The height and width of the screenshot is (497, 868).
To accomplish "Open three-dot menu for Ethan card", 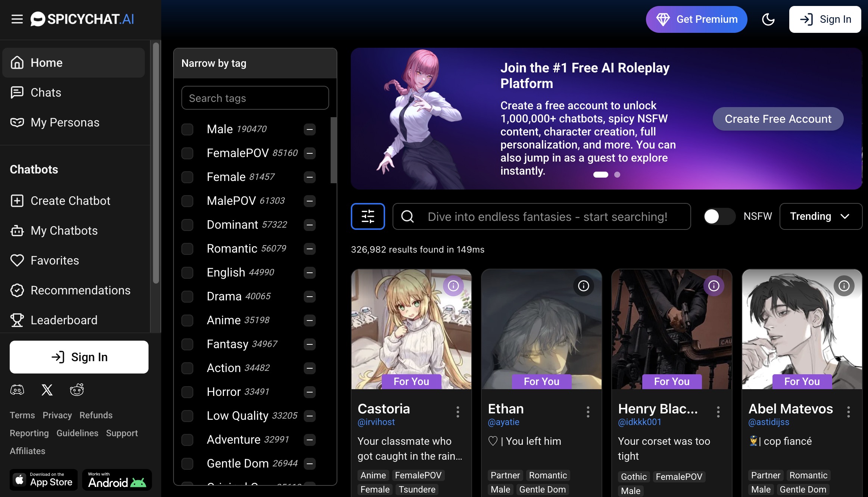I will pyautogui.click(x=588, y=412).
